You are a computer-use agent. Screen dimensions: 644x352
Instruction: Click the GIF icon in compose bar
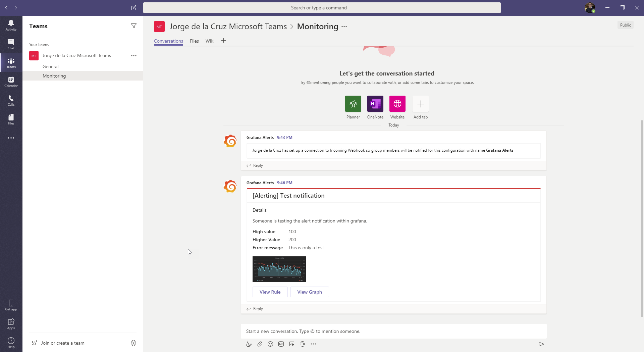(281, 344)
